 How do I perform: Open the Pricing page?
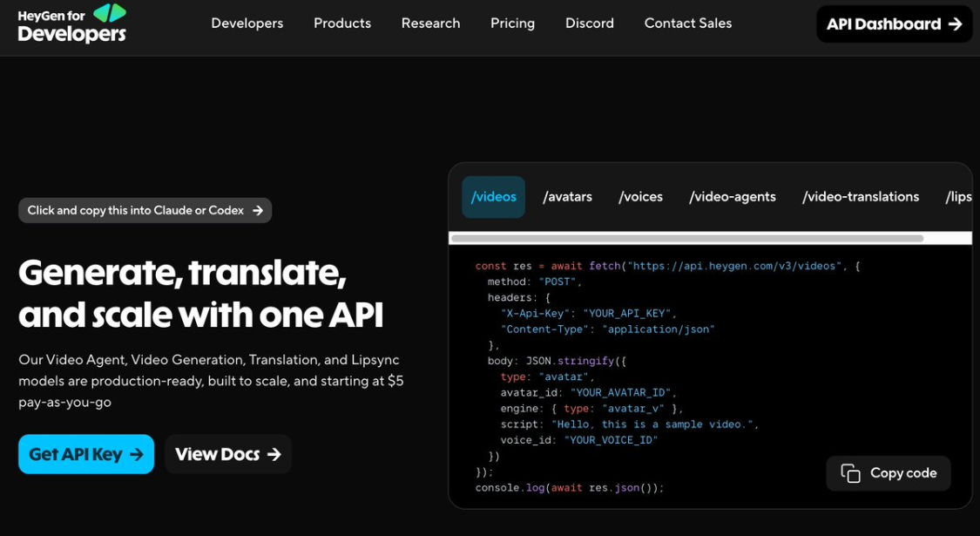(x=512, y=24)
